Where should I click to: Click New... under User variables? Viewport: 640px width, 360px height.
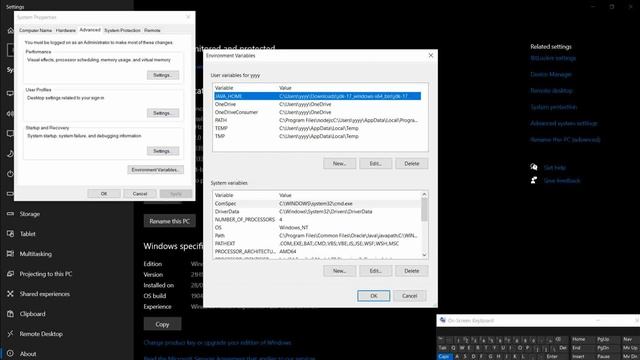340,164
